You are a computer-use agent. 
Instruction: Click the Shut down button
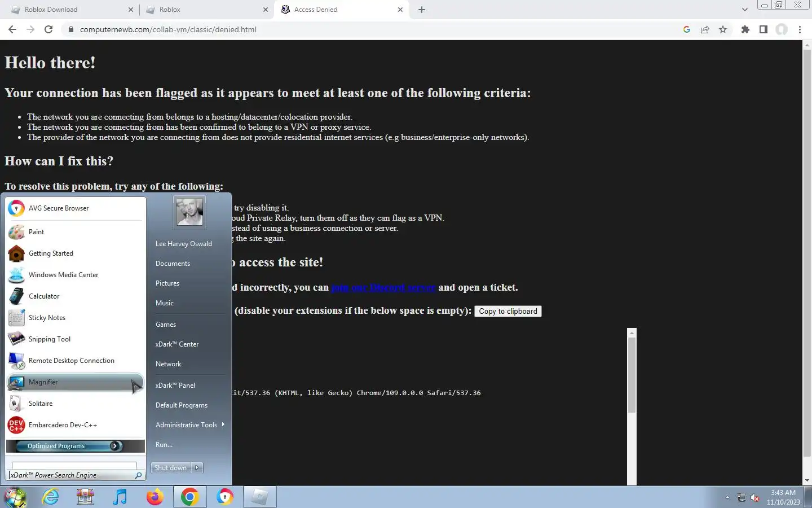(171, 468)
